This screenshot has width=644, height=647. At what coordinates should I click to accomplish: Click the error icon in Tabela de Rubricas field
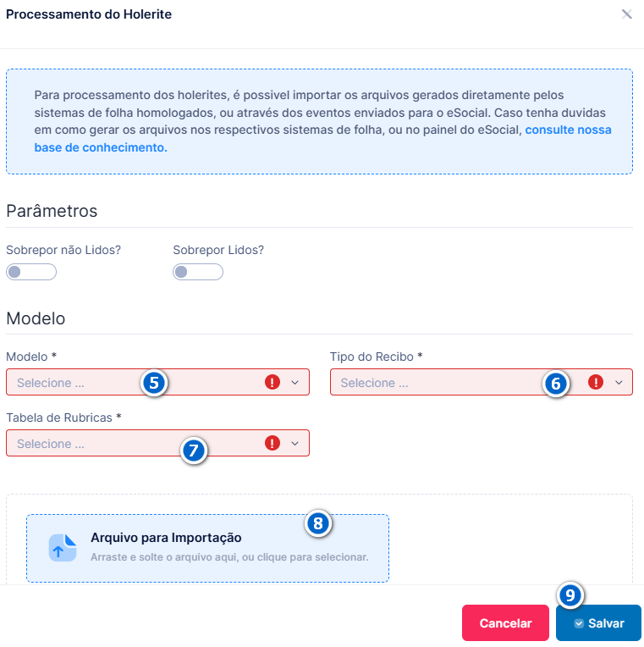pyautogui.click(x=272, y=443)
